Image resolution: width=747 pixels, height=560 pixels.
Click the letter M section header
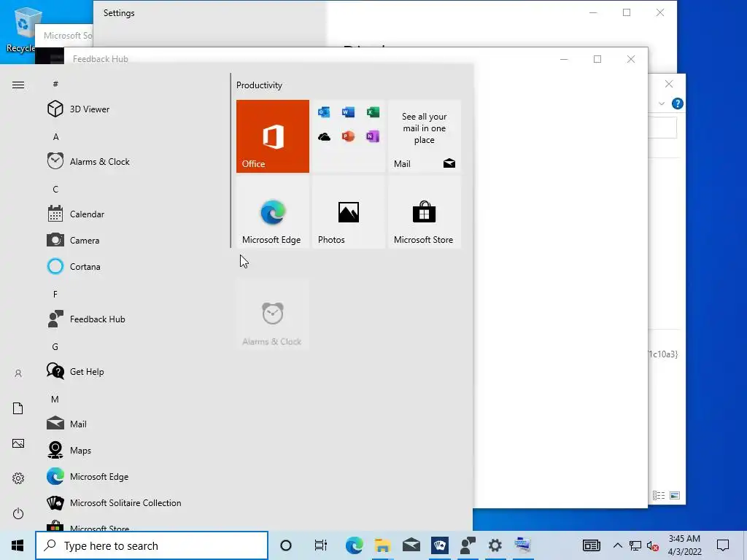click(x=55, y=399)
